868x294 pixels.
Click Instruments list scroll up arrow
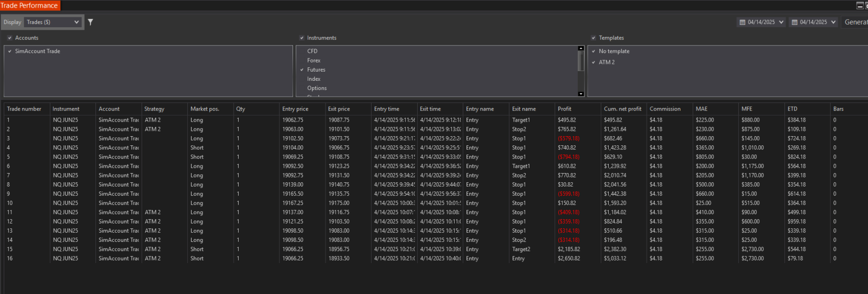click(x=581, y=48)
